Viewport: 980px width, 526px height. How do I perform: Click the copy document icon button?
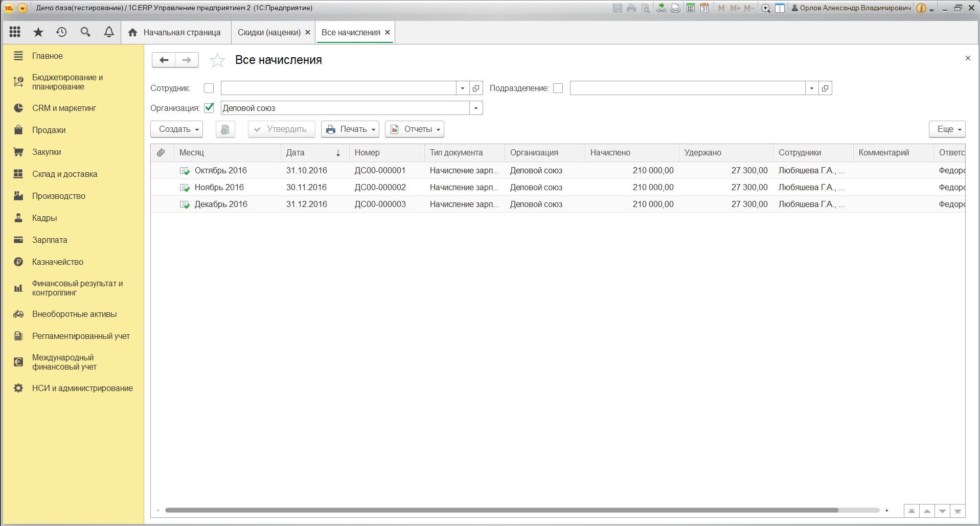(225, 129)
